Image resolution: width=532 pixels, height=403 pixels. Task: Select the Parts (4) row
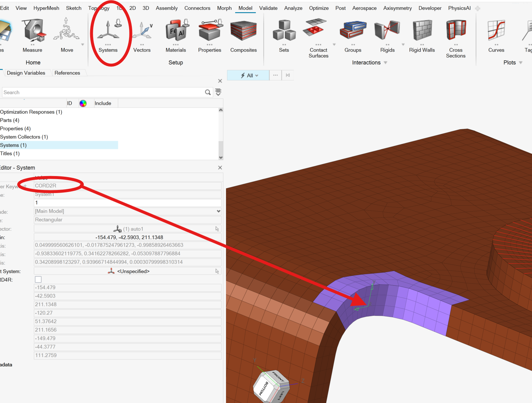[x=10, y=120]
